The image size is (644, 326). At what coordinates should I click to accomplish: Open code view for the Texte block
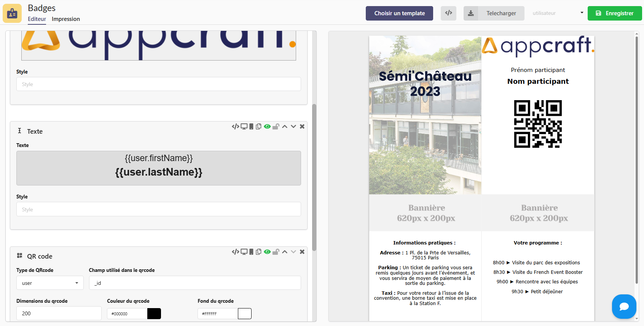pos(235,126)
